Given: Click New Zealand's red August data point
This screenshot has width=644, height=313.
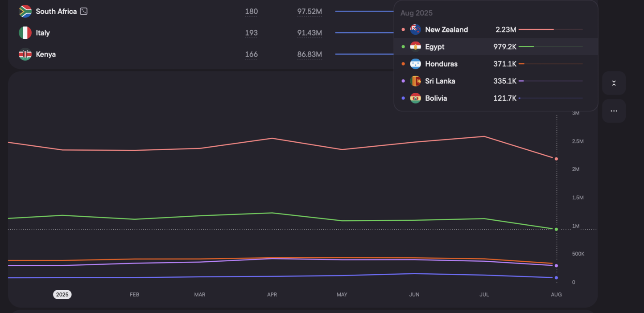Looking at the screenshot, I should (556, 159).
